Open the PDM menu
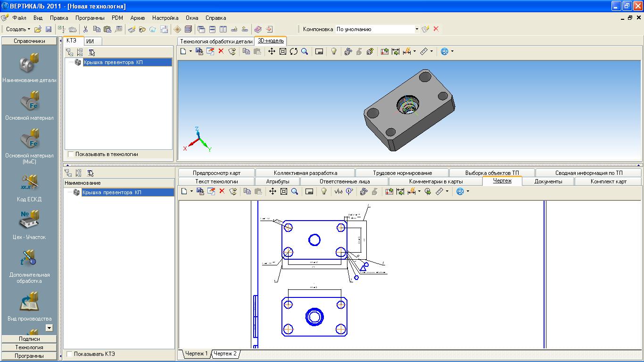The image size is (644, 362). point(117,18)
